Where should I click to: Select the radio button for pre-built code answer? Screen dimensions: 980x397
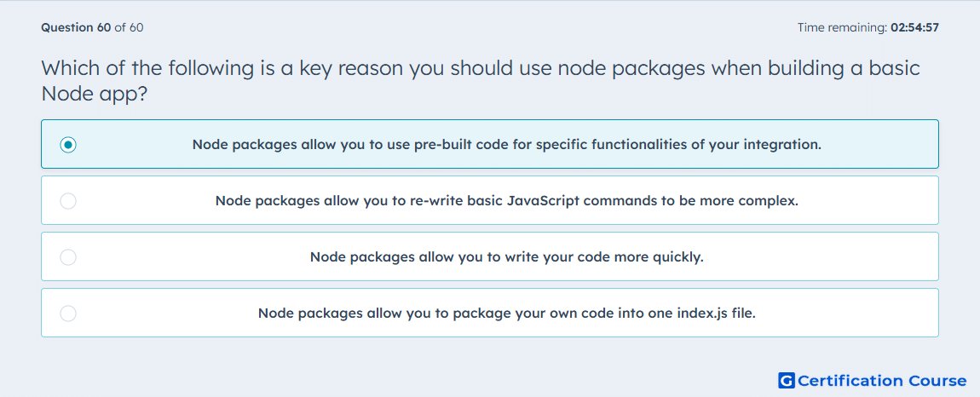[68, 145]
